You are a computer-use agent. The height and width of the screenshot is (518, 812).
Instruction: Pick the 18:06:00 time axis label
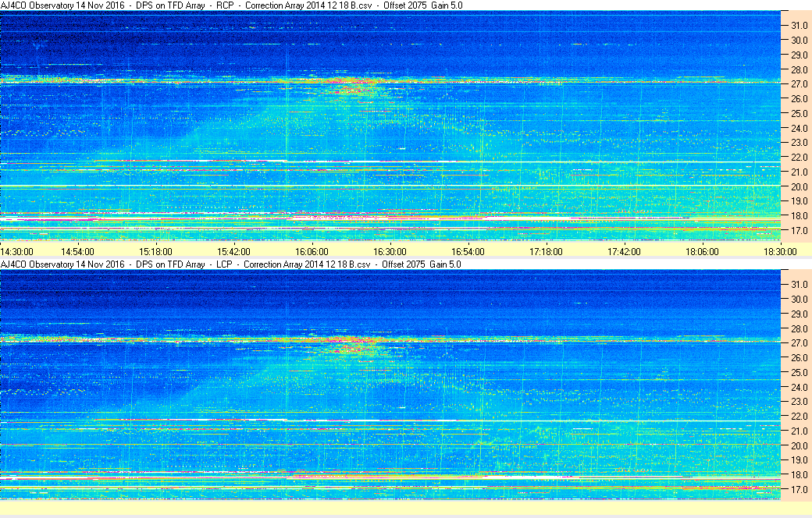point(702,251)
